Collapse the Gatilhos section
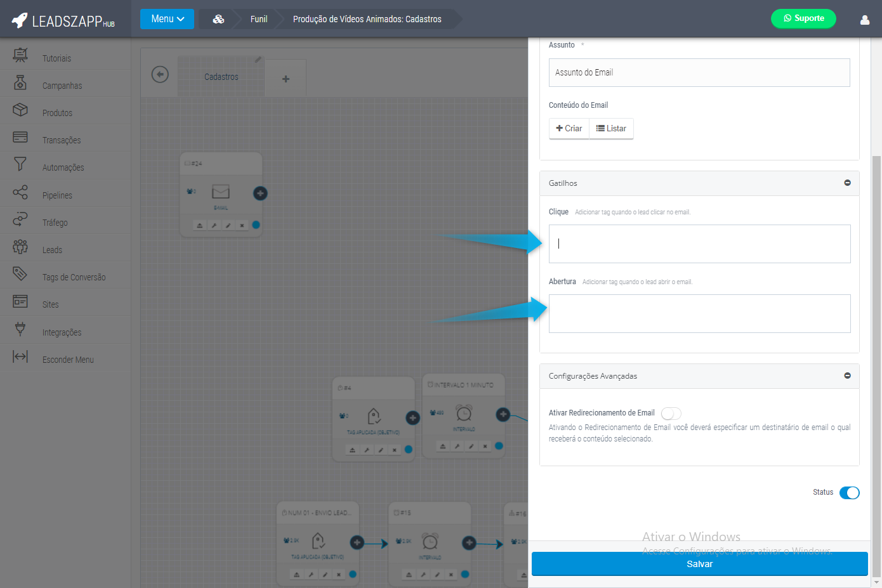 (x=847, y=183)
